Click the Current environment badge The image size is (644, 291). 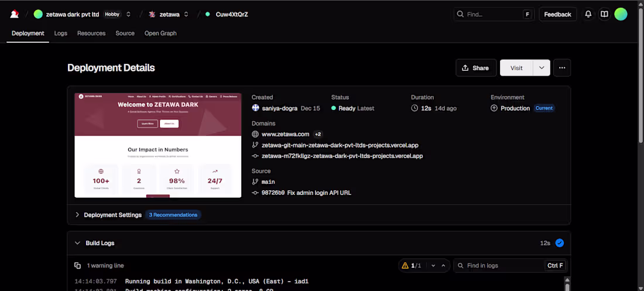(544, 108)
